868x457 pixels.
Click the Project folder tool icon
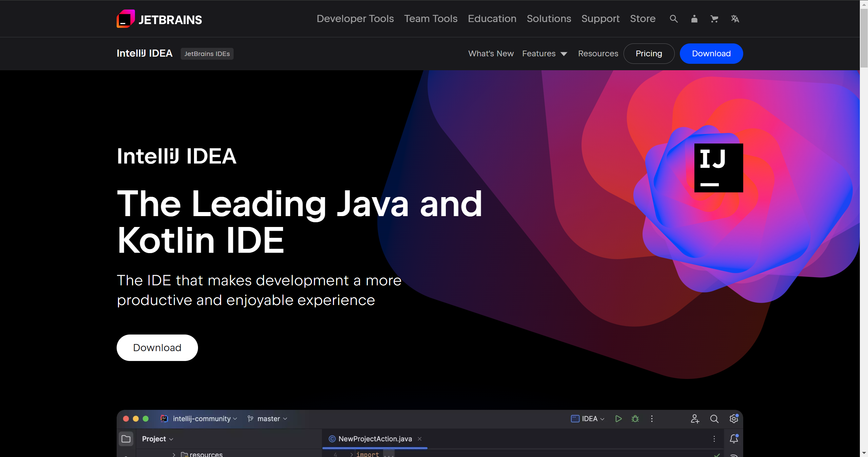click(x=126, y=439)
